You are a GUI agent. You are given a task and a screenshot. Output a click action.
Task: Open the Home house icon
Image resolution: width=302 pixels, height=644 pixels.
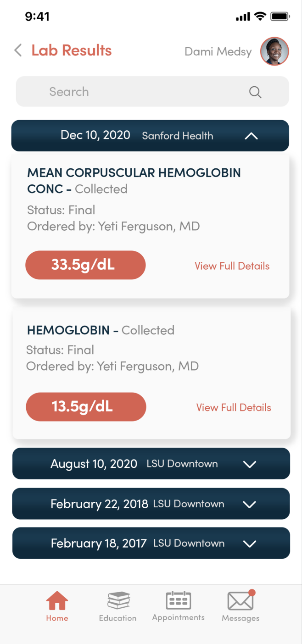pyautogui.click(x=57, y=600)
